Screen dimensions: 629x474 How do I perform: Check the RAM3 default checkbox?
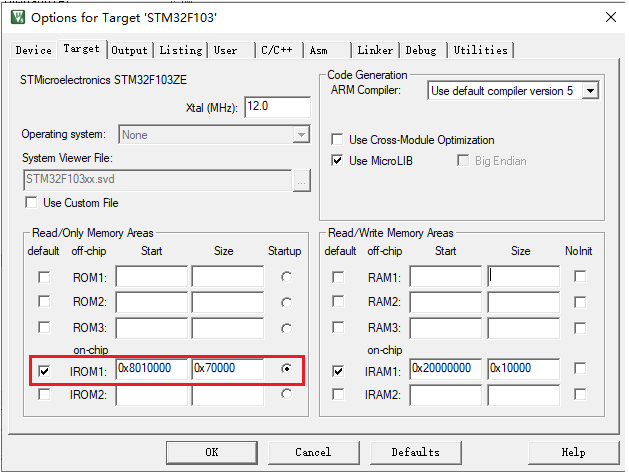[x=338, y=328]
